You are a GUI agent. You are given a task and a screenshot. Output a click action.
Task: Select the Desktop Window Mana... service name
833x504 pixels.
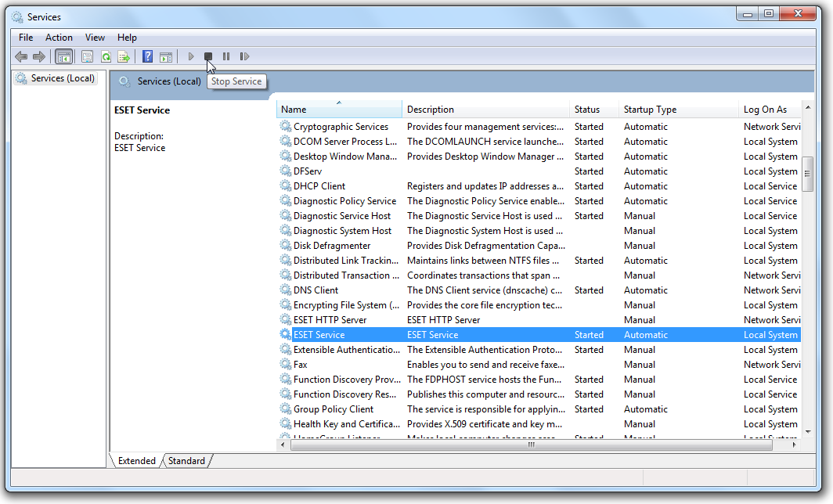click(345, 157)
